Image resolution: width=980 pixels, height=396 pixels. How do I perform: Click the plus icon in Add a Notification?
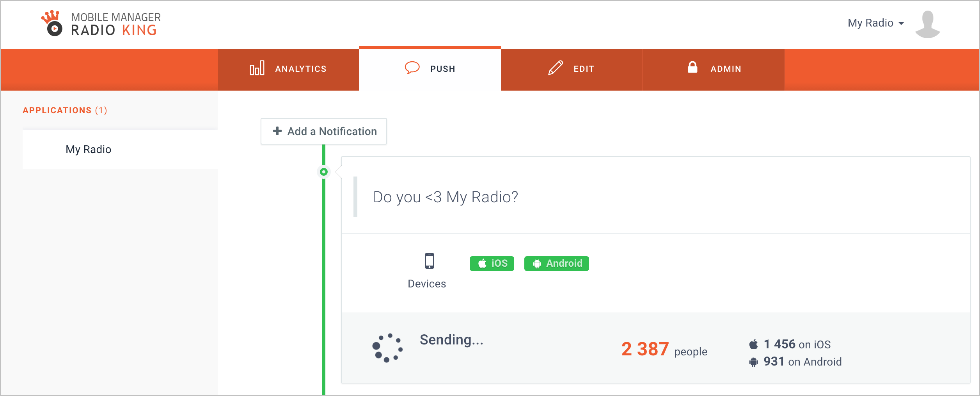[277, 131]
